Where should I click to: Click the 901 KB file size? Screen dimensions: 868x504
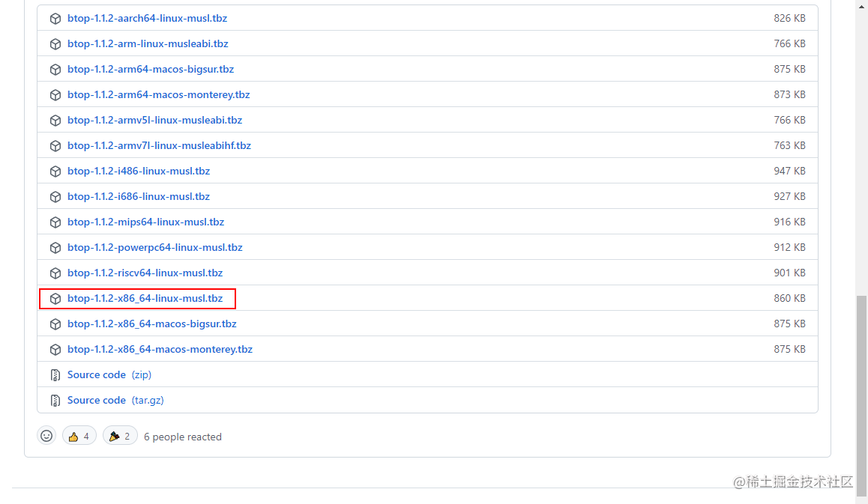pos(789,273)
